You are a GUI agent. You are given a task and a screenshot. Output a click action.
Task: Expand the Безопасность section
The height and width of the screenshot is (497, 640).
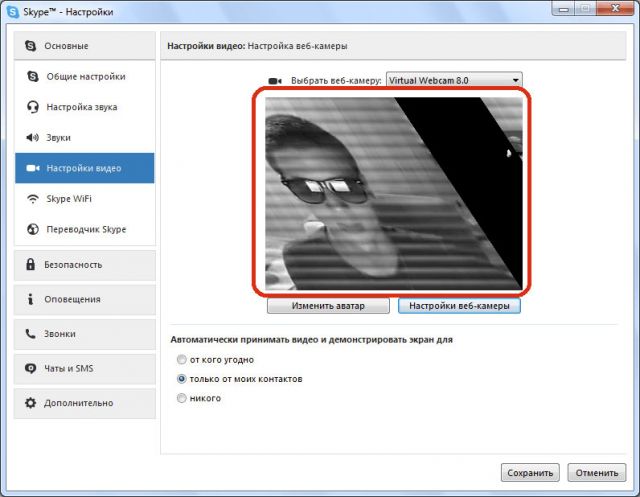click(x=85, y=265)
